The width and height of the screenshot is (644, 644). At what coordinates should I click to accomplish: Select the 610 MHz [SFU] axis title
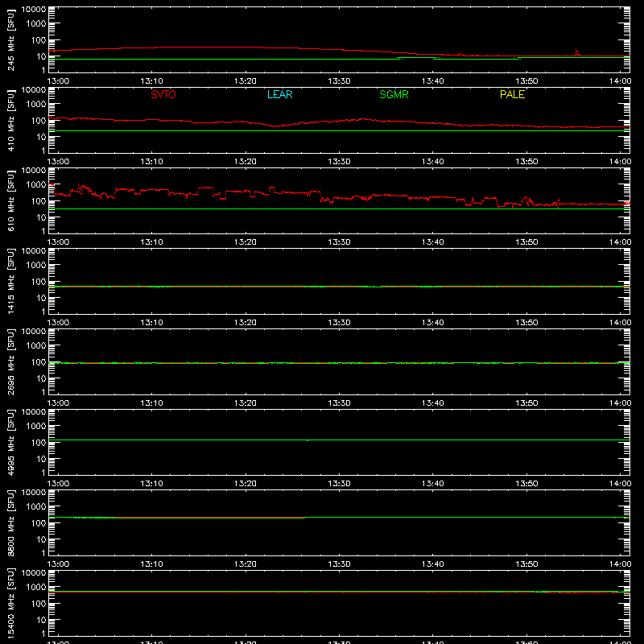[x=10, y=200]
